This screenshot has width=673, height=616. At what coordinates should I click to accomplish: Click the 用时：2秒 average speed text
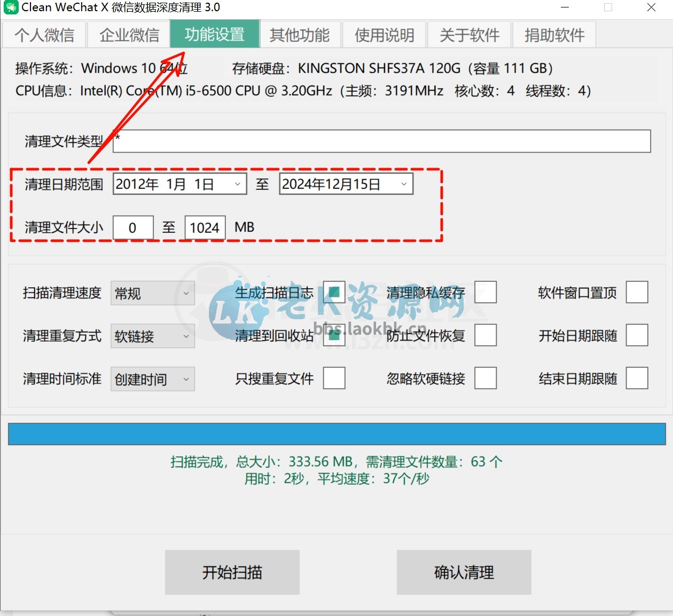point(336,479)
